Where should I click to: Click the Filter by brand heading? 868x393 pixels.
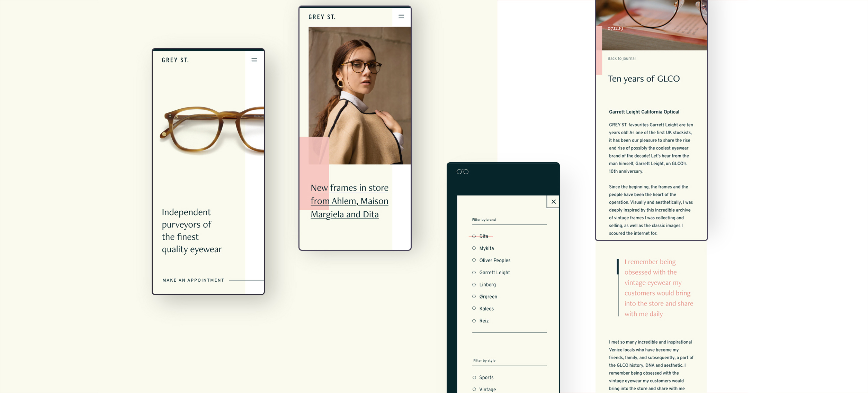click(x=484, y=220)
